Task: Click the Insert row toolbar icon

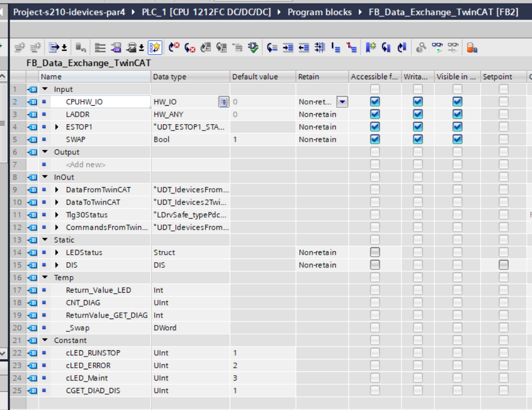Action: (20, 48)
